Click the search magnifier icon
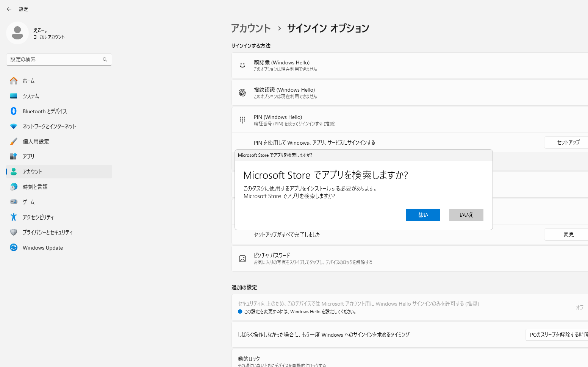Image resolution: width=588 pixels, height=367 pixels. click(x=105, y=59)
